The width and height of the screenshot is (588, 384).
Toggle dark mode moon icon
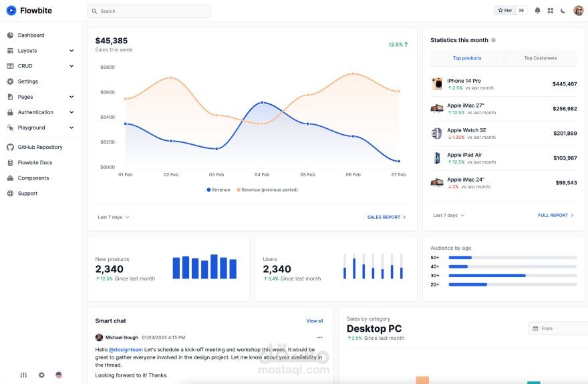pyautogui.click(x=563, y=11)
